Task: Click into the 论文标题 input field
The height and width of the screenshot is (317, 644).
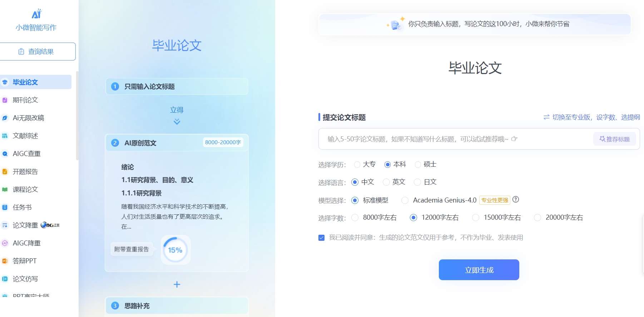Action: [456, 139]
